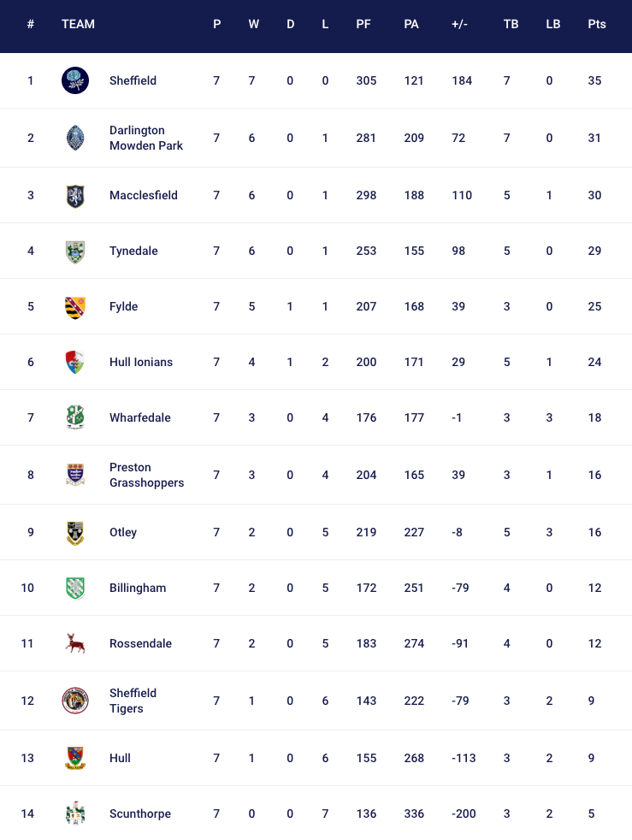Click the TB column header
This screenshot has width=632, height=840.
[x=511, y=24]
